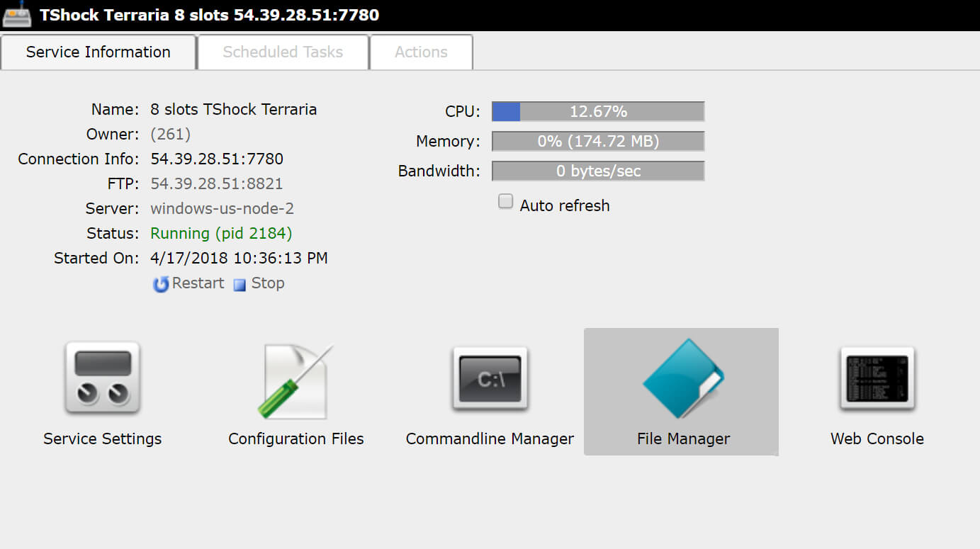Open the Configuration Files icon
The width and height of the screenshot is (980, 549).
click(x=295, y=381)
